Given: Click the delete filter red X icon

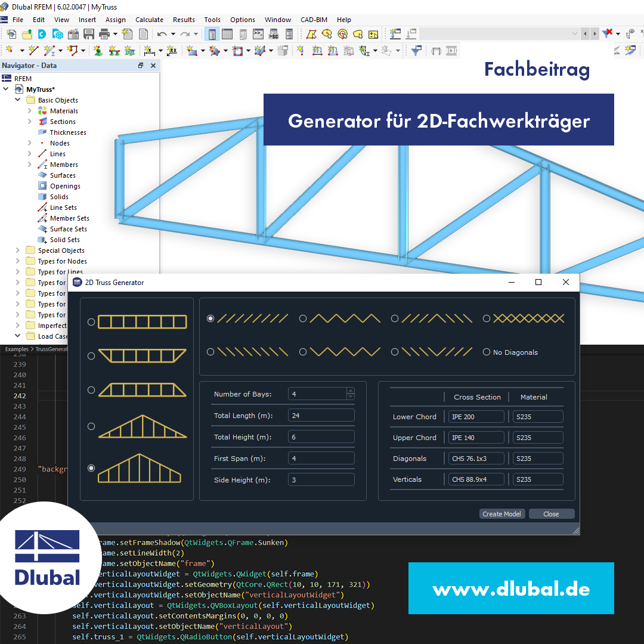Looking at the screenshot, I should (x=607, y=33).
